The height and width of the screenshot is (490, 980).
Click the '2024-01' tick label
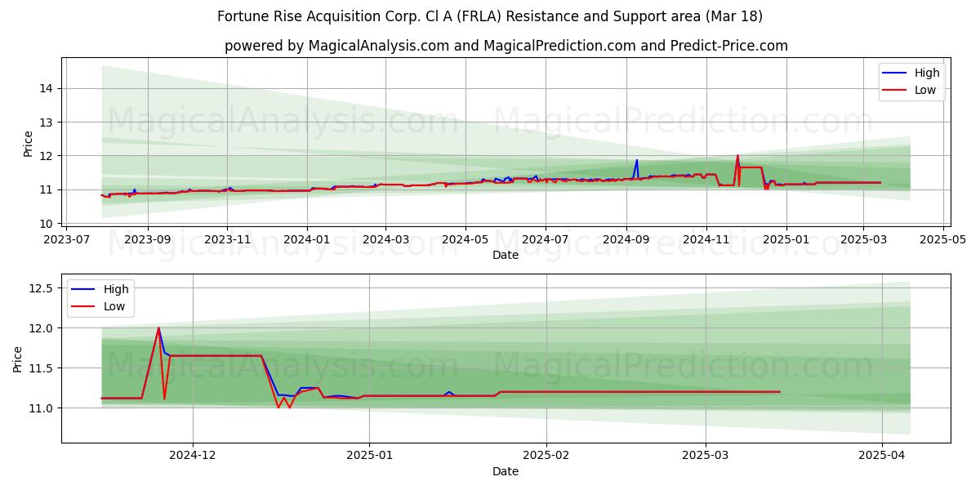click(x=307, y=240)
